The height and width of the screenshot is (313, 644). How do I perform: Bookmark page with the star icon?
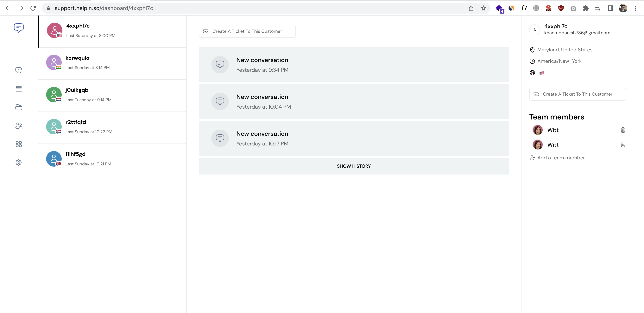pos(483,8)
